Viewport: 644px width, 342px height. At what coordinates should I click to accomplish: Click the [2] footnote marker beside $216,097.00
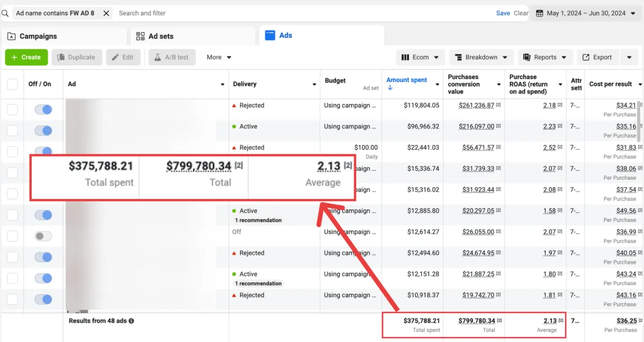tap(499, 127)
